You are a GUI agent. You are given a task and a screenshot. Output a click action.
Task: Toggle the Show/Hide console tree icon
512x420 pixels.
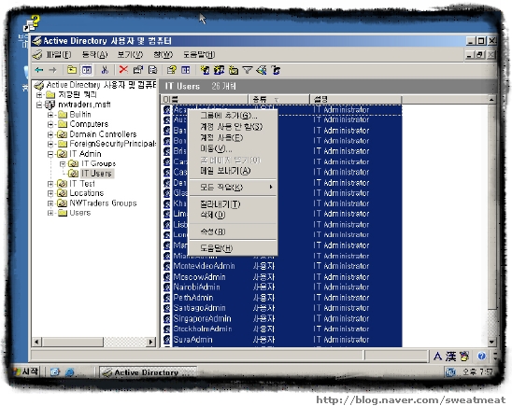tap(87, 70)
